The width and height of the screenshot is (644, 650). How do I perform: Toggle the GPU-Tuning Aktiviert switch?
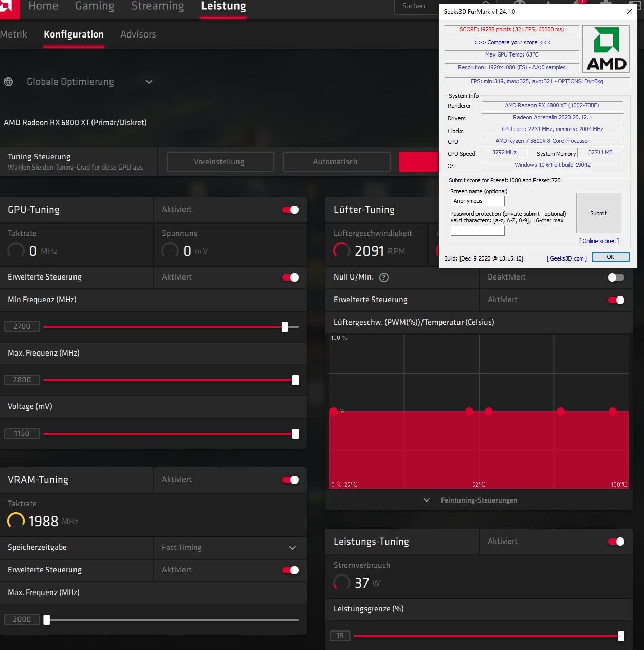(x=290, y=210)
